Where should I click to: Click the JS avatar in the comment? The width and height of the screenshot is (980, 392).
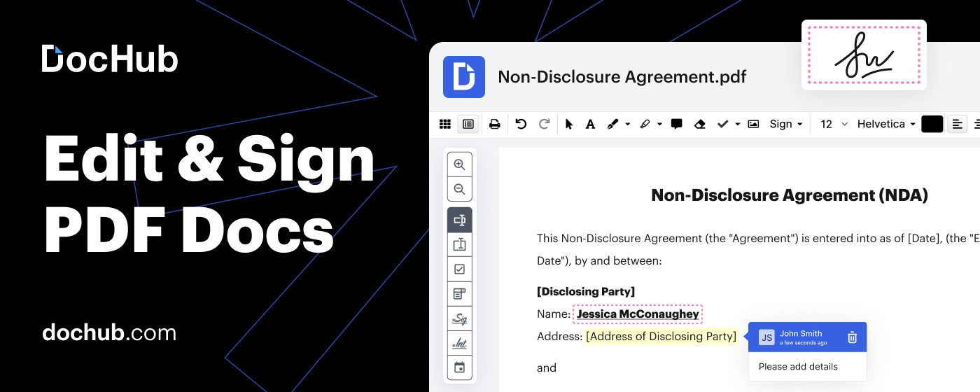coord(767,337)
